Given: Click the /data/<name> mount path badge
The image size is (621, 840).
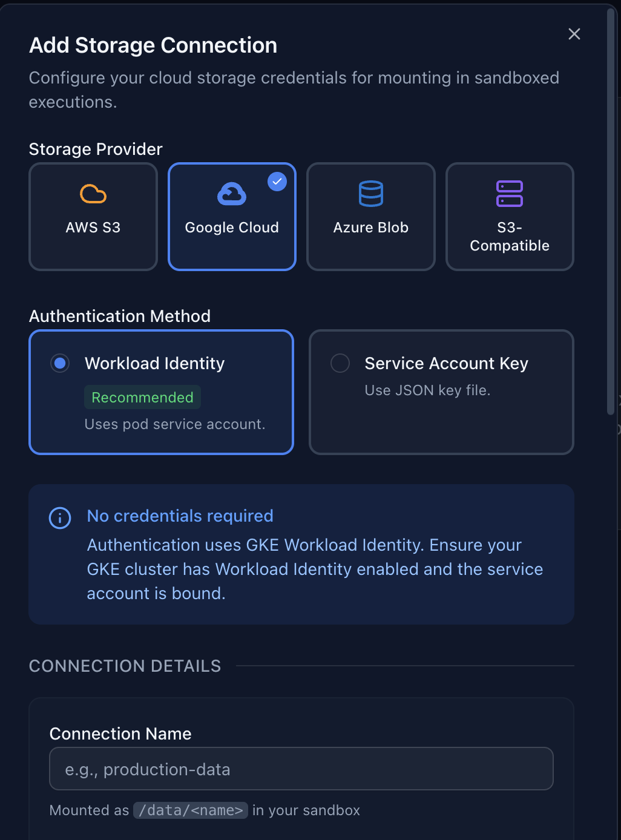Looking at the screenshot, I should (x=190, y=810).
